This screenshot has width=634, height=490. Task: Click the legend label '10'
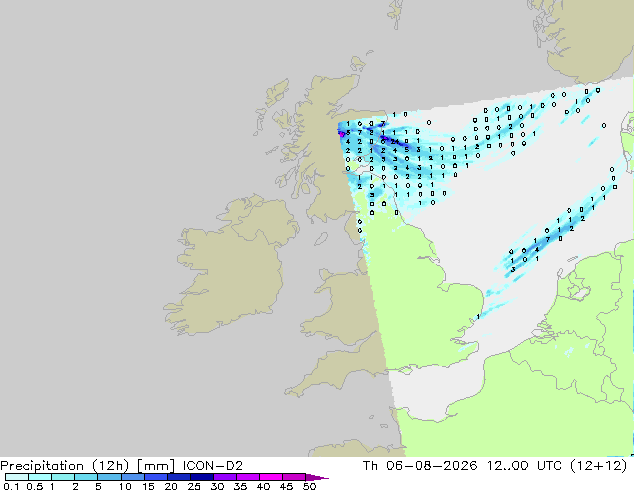[x=125, y=486]
